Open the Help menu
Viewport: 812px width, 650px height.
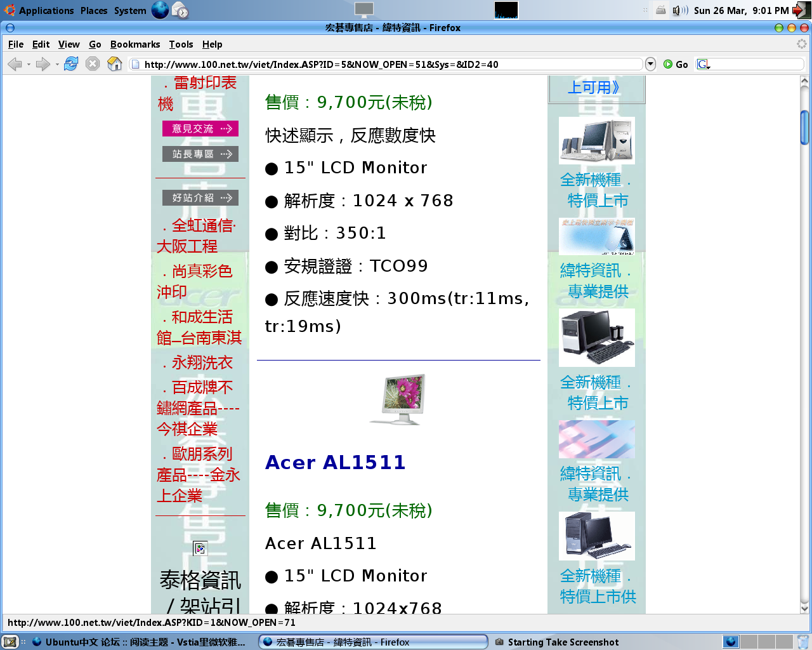coord(212,44)
